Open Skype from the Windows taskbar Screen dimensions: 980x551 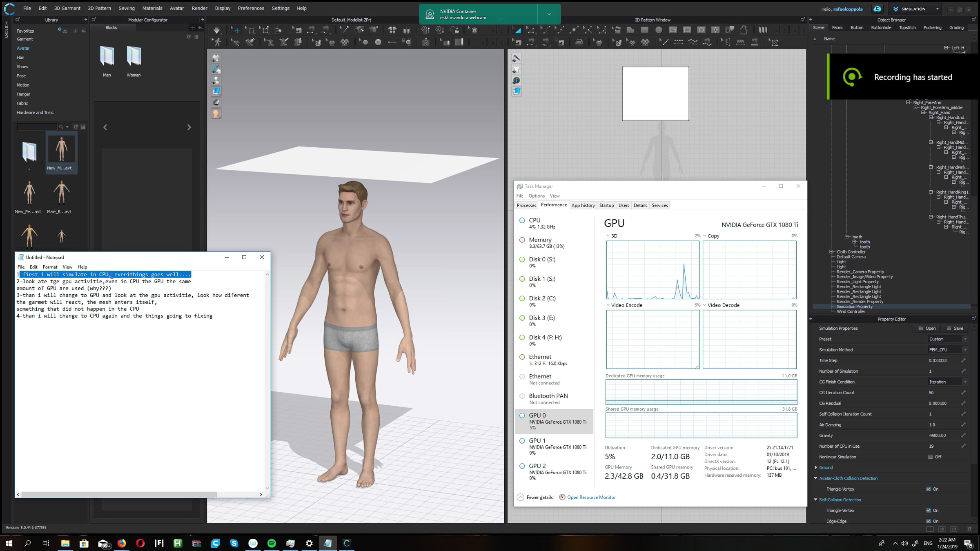coord(234,543)
